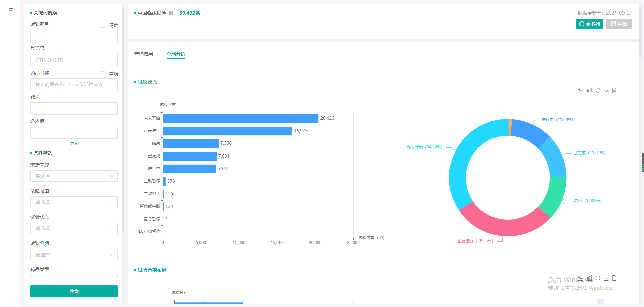Click the 导出 export button
Viewport: 644px width, 307px height.
tap(619, 24)
